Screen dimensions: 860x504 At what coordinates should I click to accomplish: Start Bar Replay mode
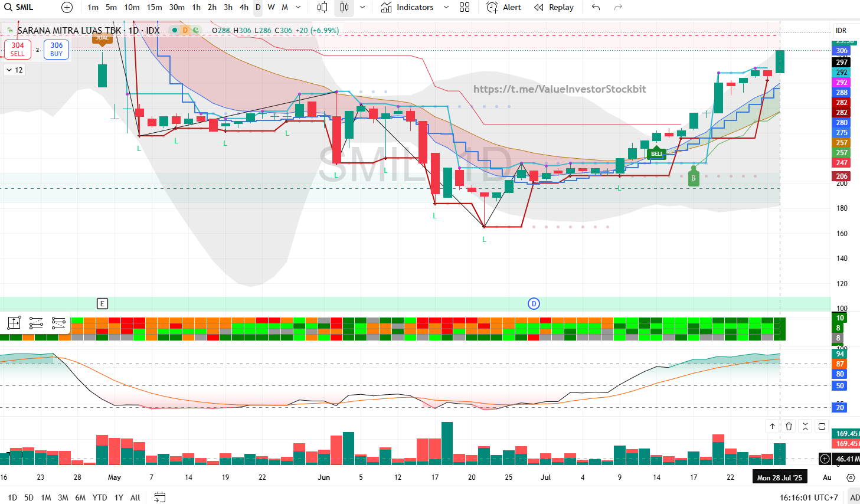(554, 7)
